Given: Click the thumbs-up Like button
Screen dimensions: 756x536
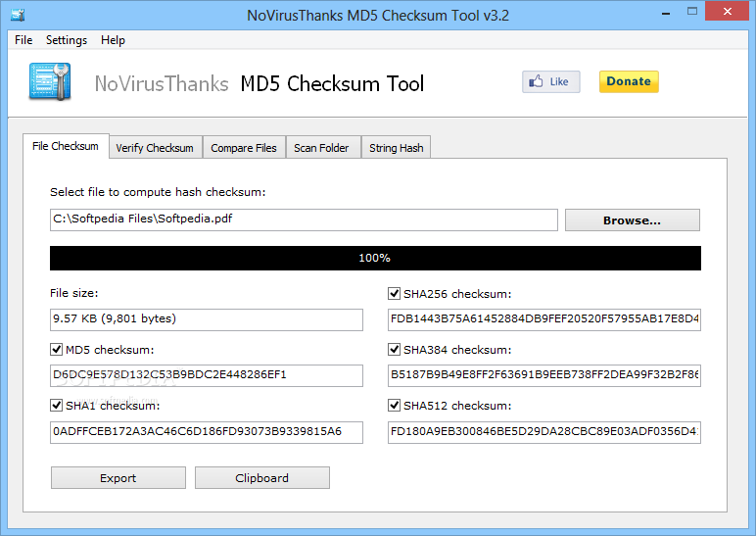Looking at the screenshot, I should [551, 81].
